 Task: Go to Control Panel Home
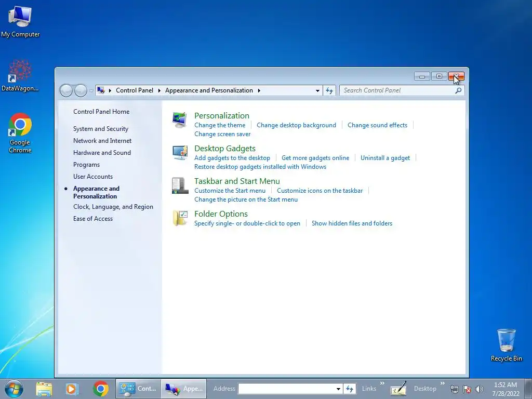pos(101,112)
